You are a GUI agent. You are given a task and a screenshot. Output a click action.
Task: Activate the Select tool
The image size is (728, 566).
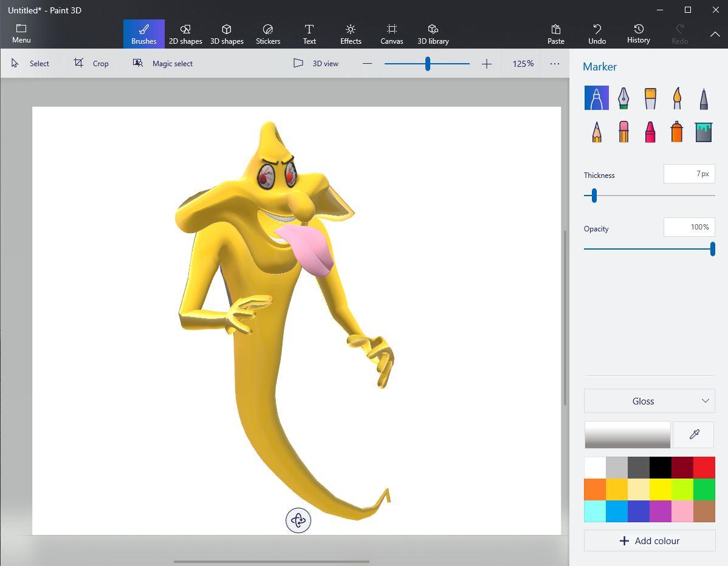30,63
